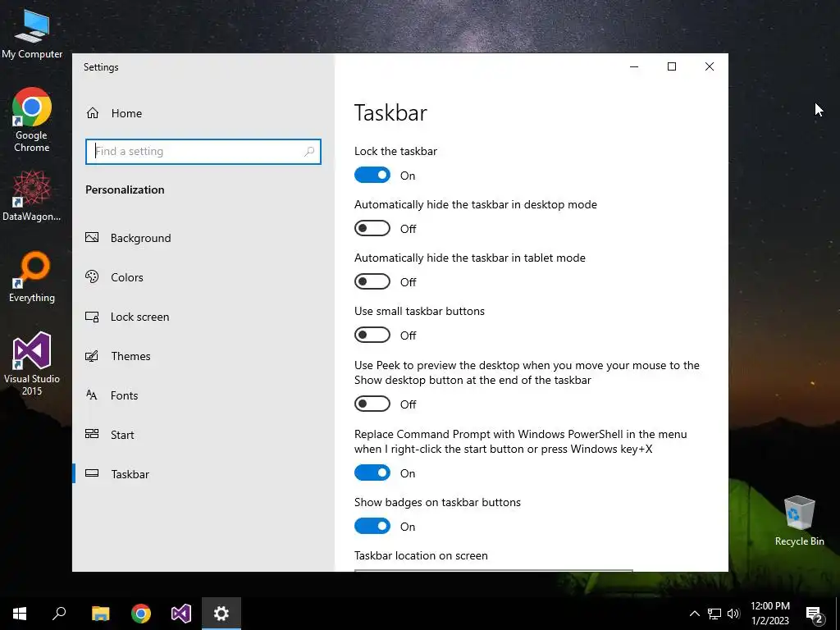The height and width of the screenshot is (630, 840).
Task: Open Visual Studio 2015 desktop shortcut
Action: pyautogui.click(x=32, y=363)
